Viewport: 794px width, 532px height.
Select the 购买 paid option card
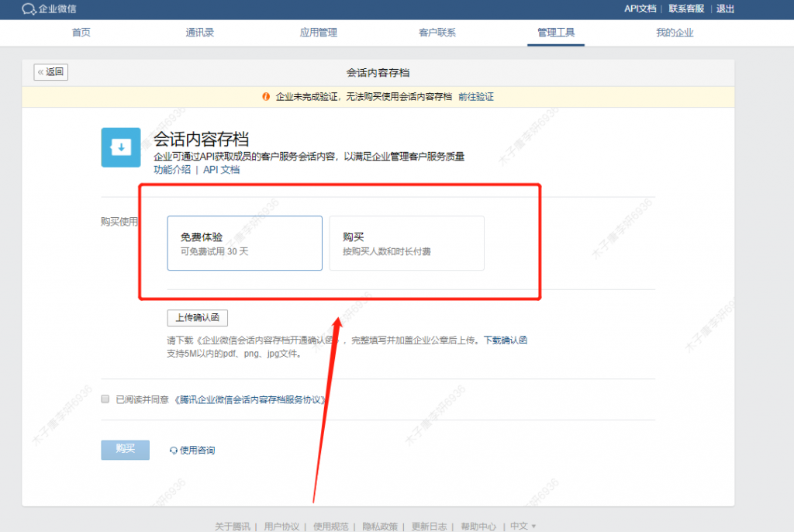(x=406, y=243)
